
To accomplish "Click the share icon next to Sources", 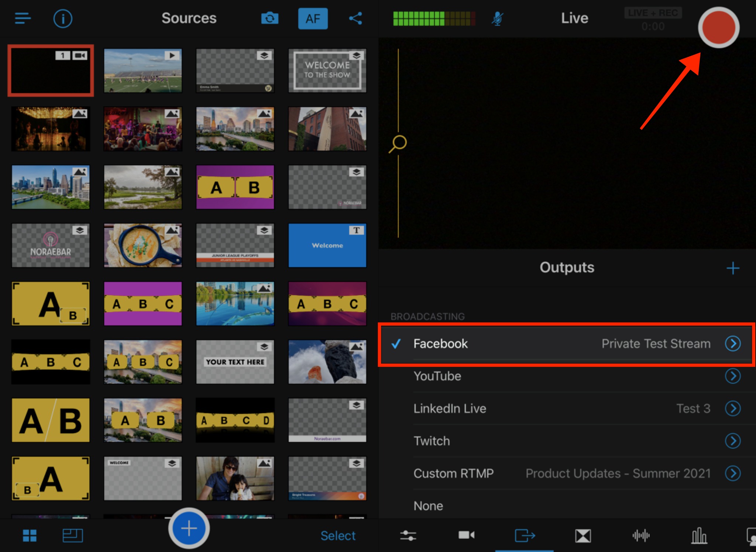I will click(355, 18).
